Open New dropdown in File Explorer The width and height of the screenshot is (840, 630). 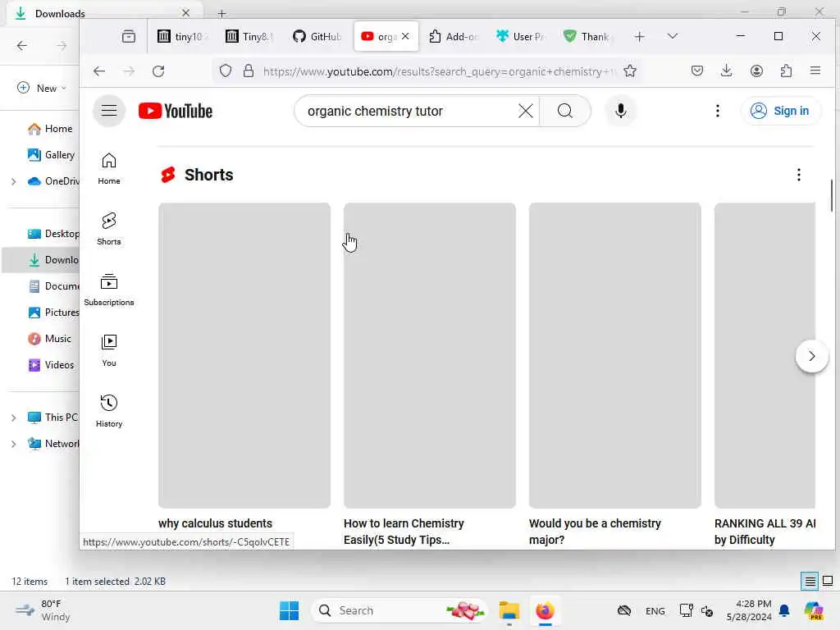pos(42,88)
